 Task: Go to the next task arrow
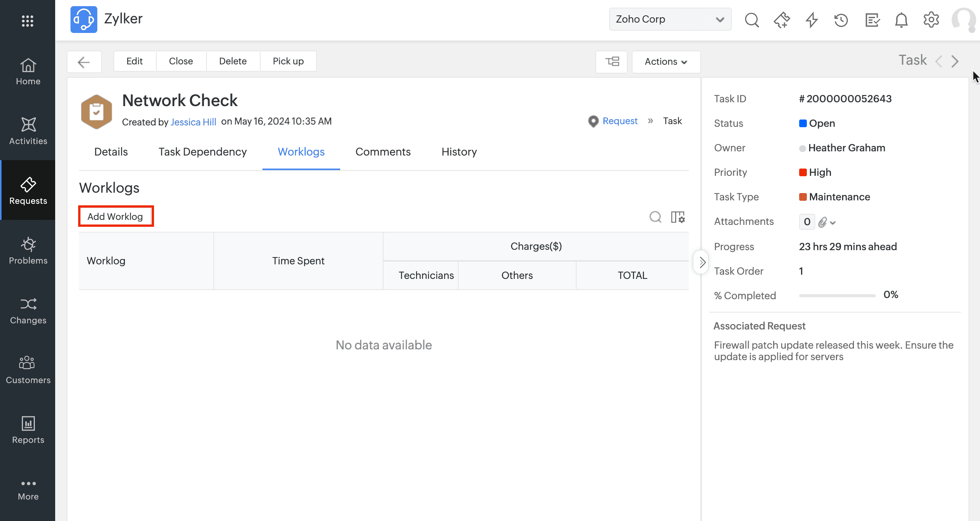click(x=955, y=61)
